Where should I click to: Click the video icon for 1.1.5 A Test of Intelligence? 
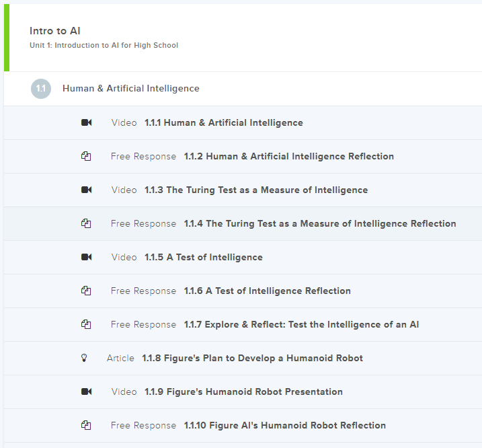86,257
